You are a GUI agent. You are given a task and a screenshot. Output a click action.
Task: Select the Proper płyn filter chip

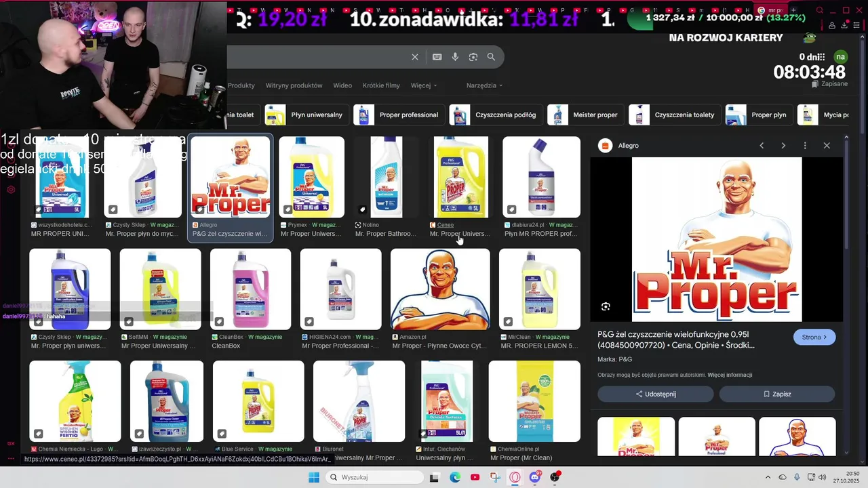point(759,115)
